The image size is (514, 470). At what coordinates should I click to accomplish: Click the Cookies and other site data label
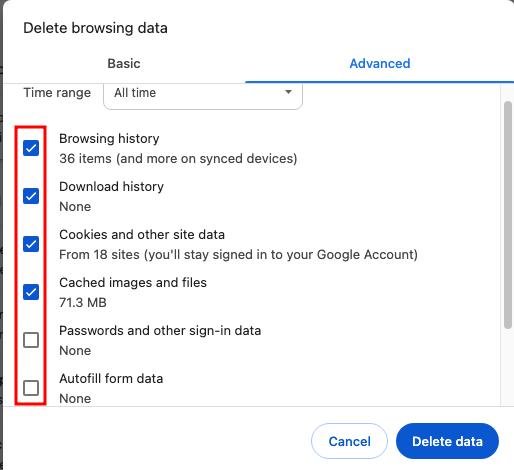point(142,234)
